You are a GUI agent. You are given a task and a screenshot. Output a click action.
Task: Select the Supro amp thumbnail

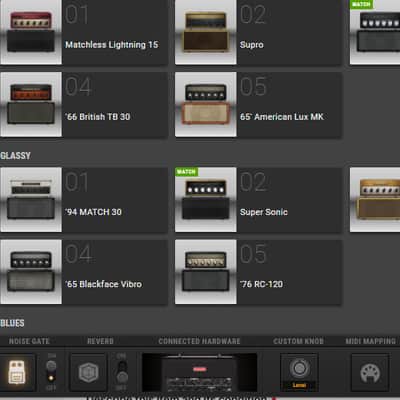coord(206,32)
